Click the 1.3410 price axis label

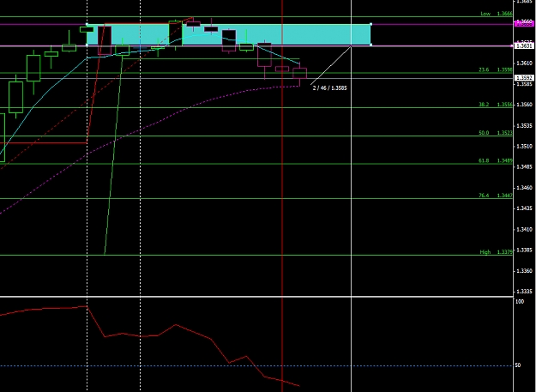tap(525, 229)
